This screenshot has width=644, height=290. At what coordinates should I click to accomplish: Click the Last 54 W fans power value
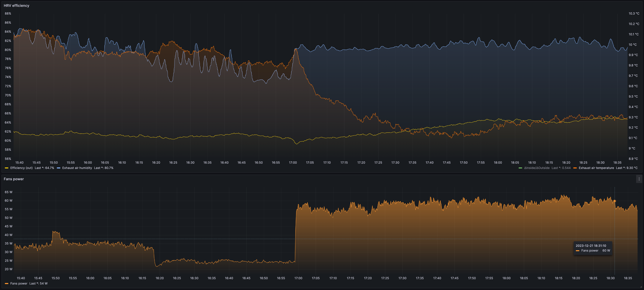(38, 284)
